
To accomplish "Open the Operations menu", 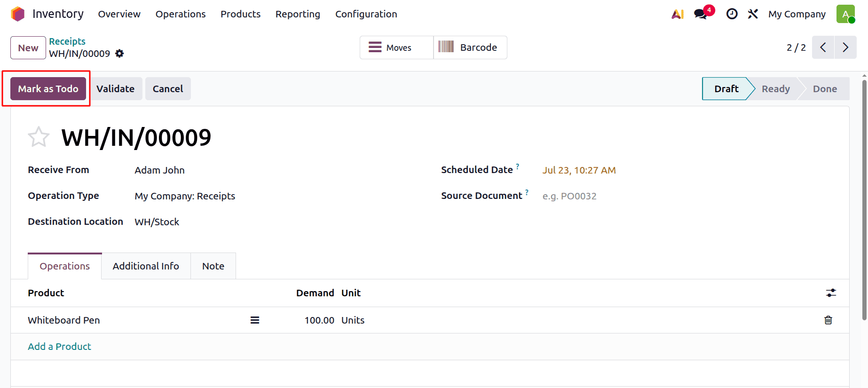I will (181, 14).
